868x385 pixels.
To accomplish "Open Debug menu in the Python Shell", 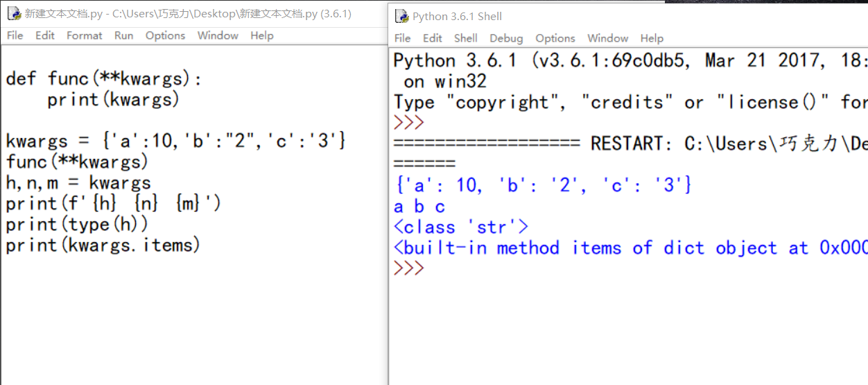I will (x=506, y=38).
